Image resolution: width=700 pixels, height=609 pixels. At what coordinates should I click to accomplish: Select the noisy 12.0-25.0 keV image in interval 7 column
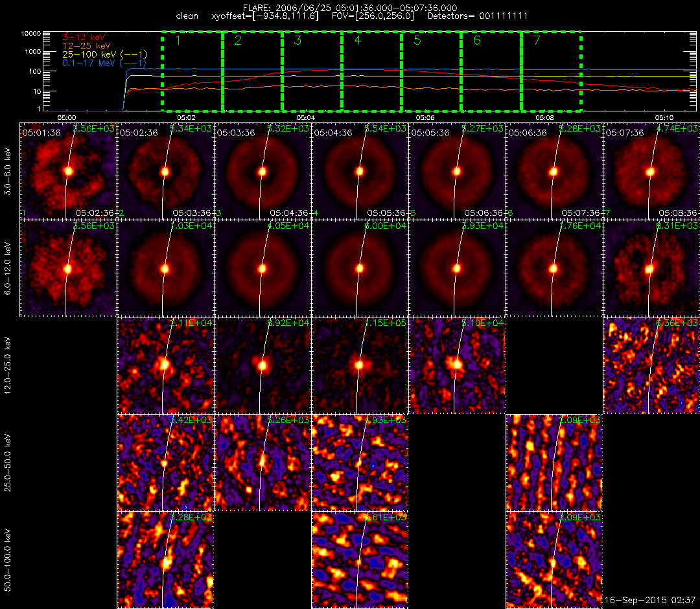tap(651, 365)
